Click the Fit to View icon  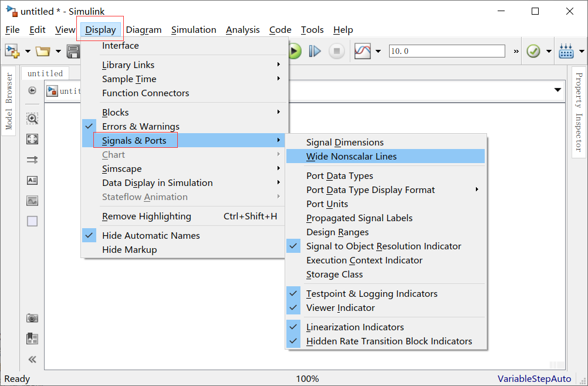coord(32,140)
